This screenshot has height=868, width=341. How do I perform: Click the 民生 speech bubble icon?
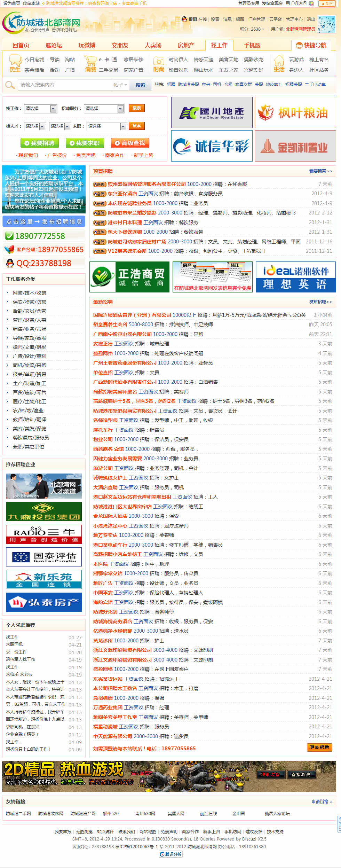pos(15,60)
